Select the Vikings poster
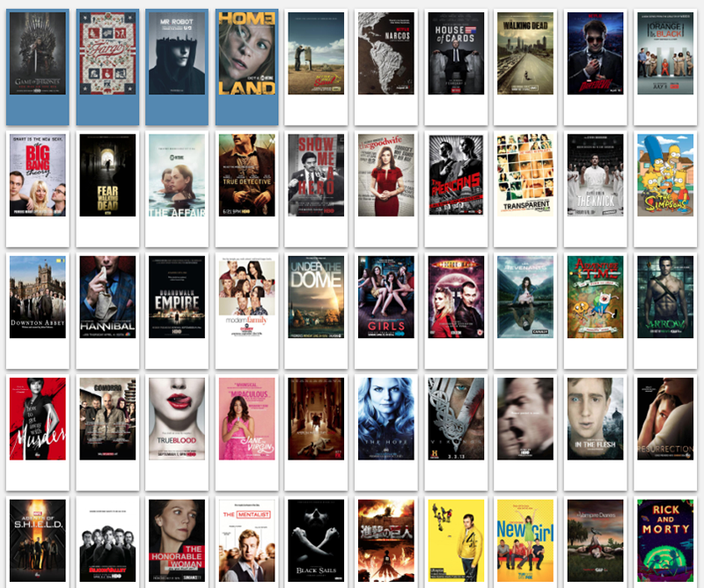The width and height of the screenshot is (704, 588). click(456, 419)
